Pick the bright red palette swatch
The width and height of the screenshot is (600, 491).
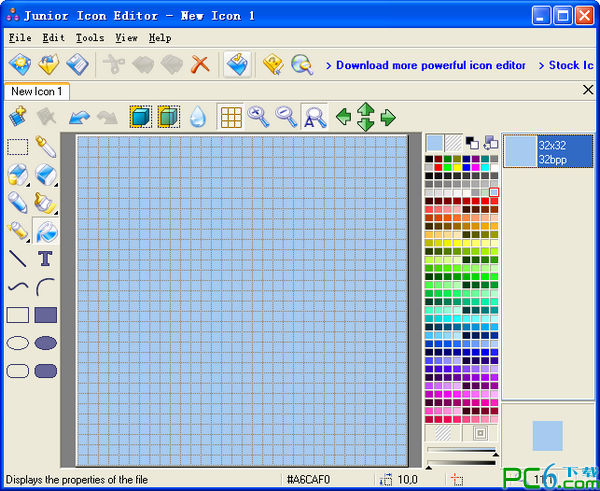pos(438,167)
